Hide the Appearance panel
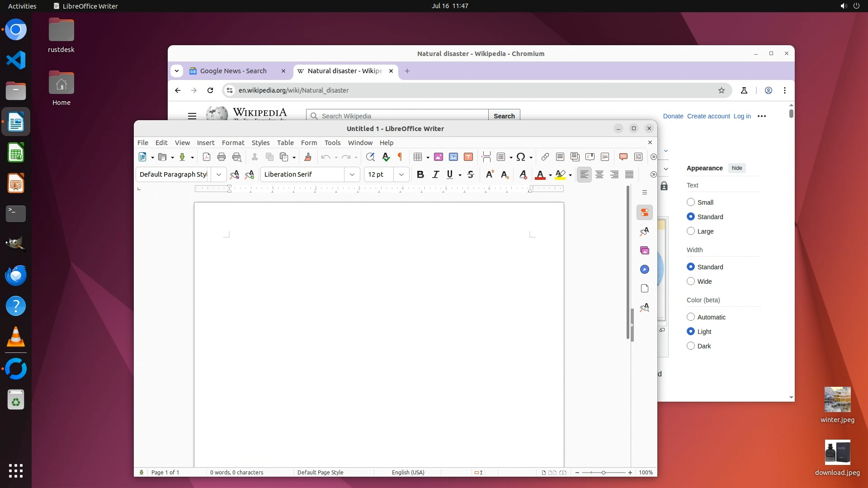Viewport: 868px width, 488px height. tap(736, 168)
